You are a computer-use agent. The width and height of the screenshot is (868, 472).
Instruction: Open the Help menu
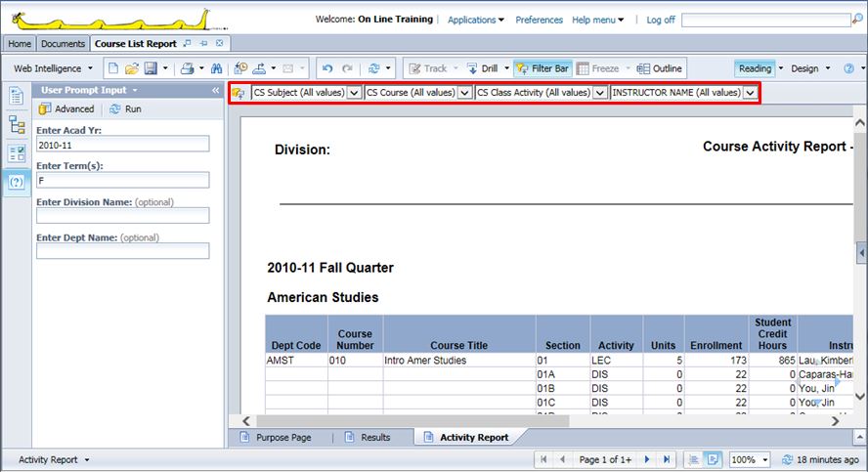597,20
